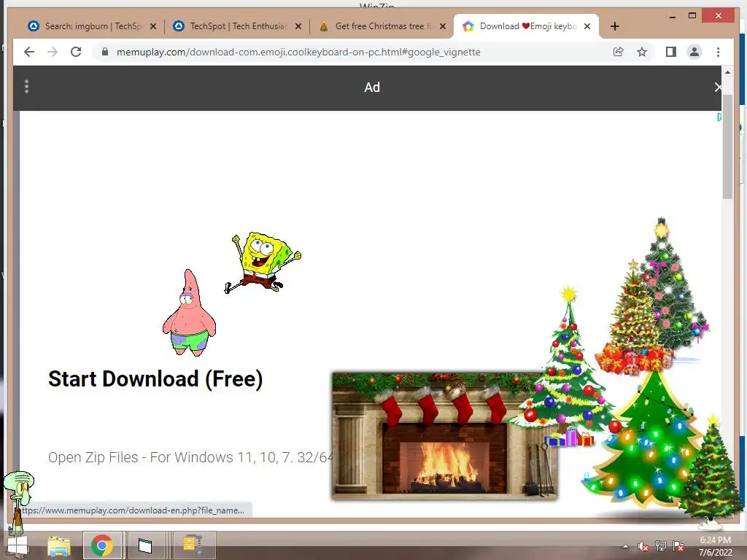
Task: Close the ad overlay with X
Action: [x=718, y=87]
